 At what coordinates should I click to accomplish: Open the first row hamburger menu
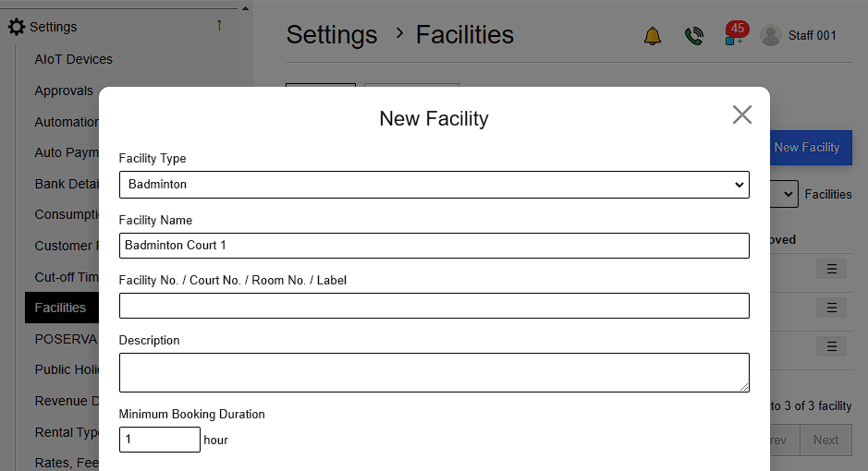point(831,269)
